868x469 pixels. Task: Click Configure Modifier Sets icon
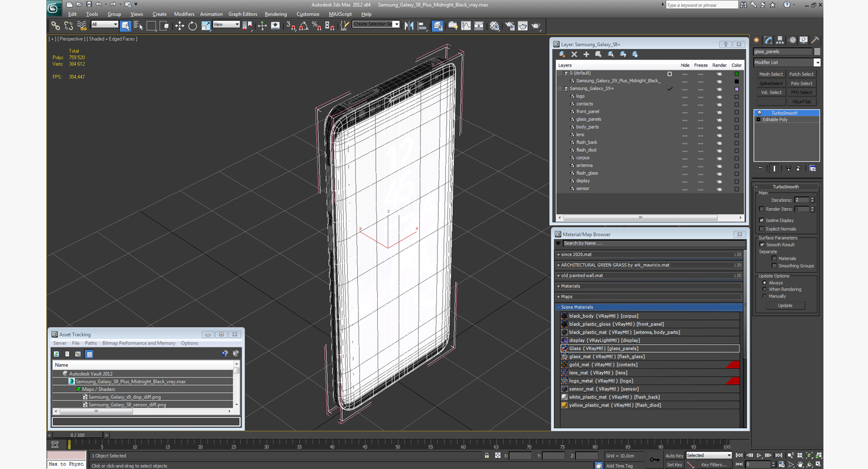tap(812, 168)
